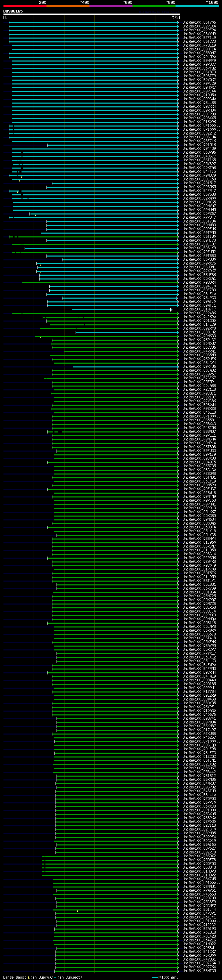Click the query end position 579
This screenshot has width=222, height=980.
[175, 17]
